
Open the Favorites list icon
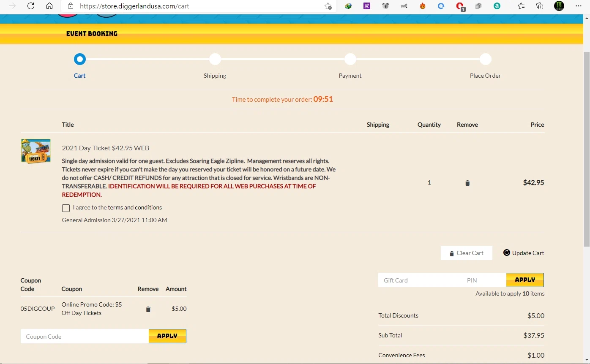click(x=521, y=6)
